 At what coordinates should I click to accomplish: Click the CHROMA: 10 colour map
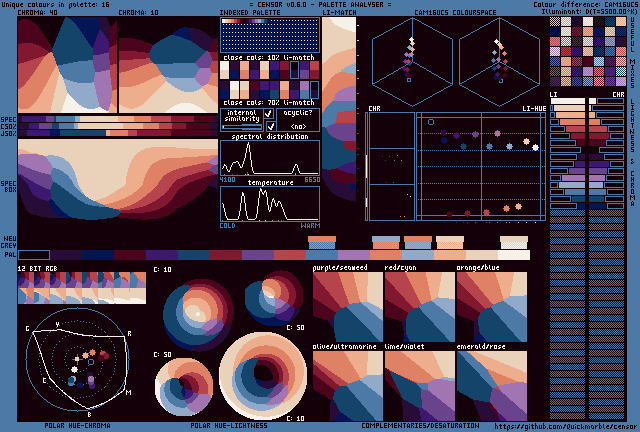click(168, 65)
